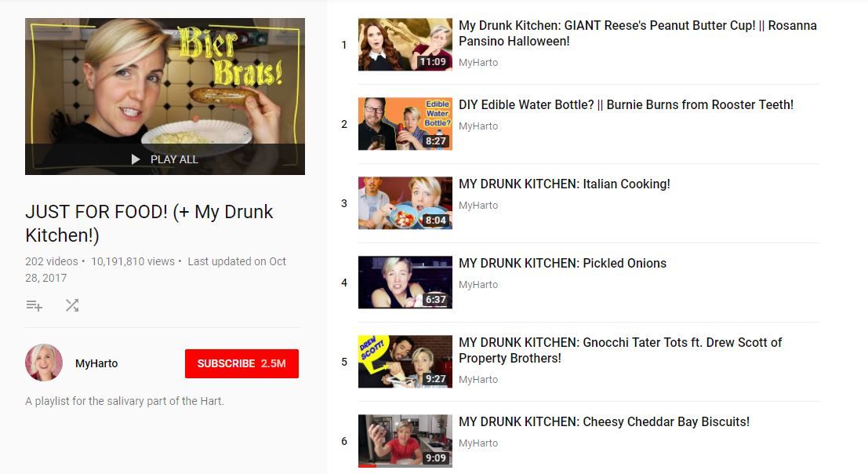Click MyHarto under Pickled Onions video
Screen dimensions: 868x474
click(478, 284)
